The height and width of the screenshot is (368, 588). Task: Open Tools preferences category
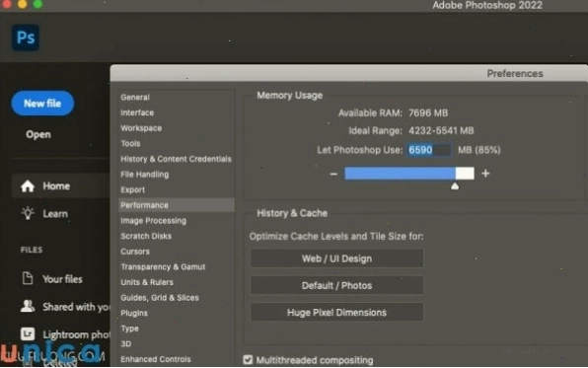tap(130, 143)
